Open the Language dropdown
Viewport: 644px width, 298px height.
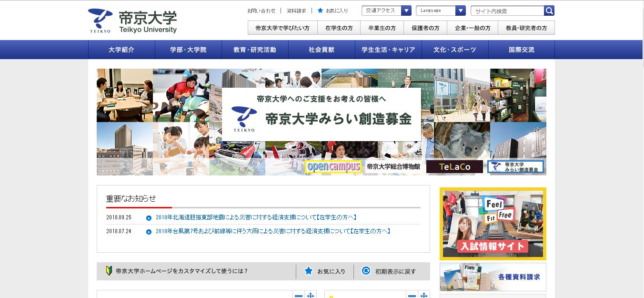pyautogui.click(x=441, y=10)
